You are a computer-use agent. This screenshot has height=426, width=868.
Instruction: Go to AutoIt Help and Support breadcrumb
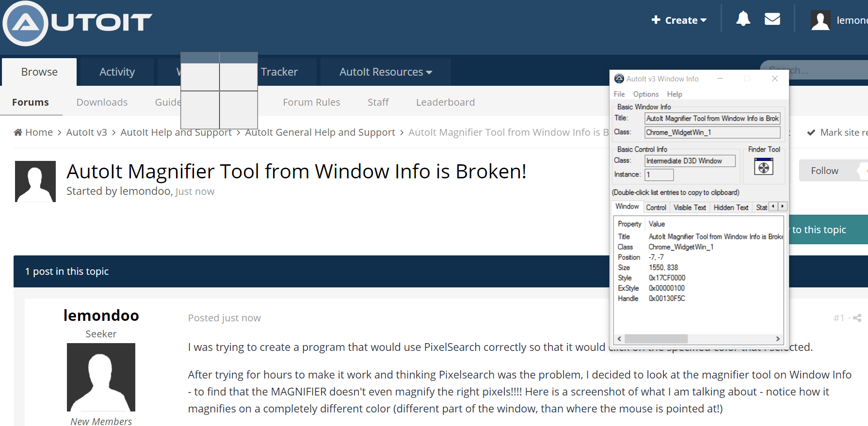(x=176, y=132)
